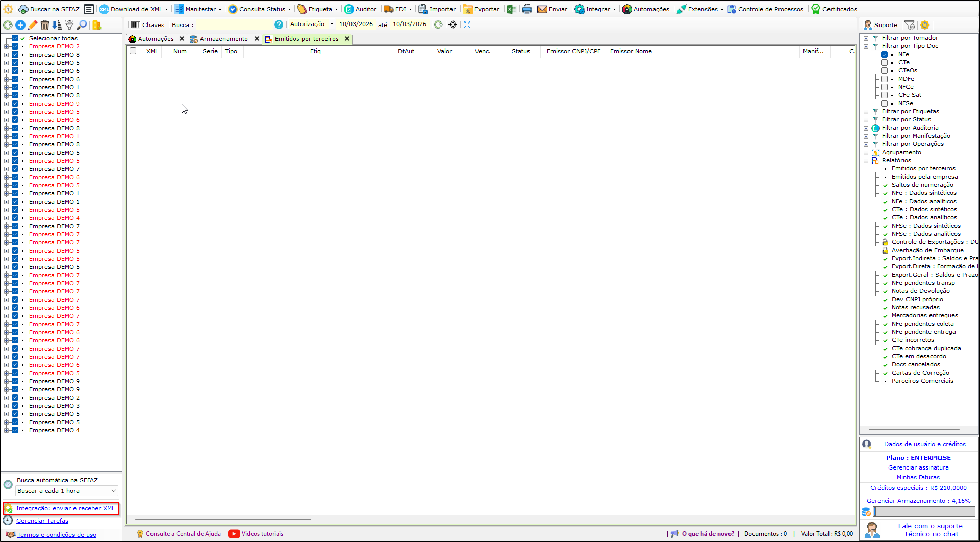Click the clear-filters funnel icon
The height and width of the screenshot is (542, 980).
point(910,25)
